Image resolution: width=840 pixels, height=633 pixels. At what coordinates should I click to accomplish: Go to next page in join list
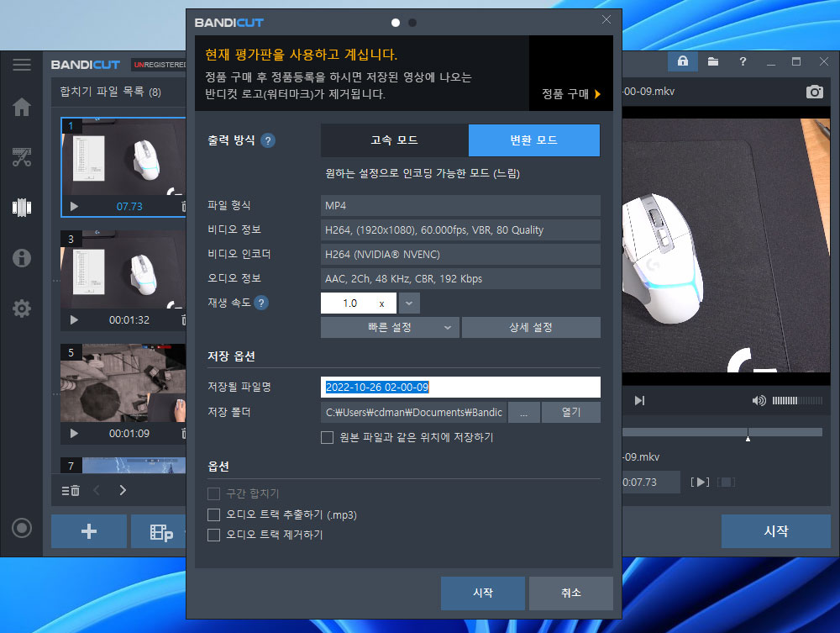(x=123, y=490)
